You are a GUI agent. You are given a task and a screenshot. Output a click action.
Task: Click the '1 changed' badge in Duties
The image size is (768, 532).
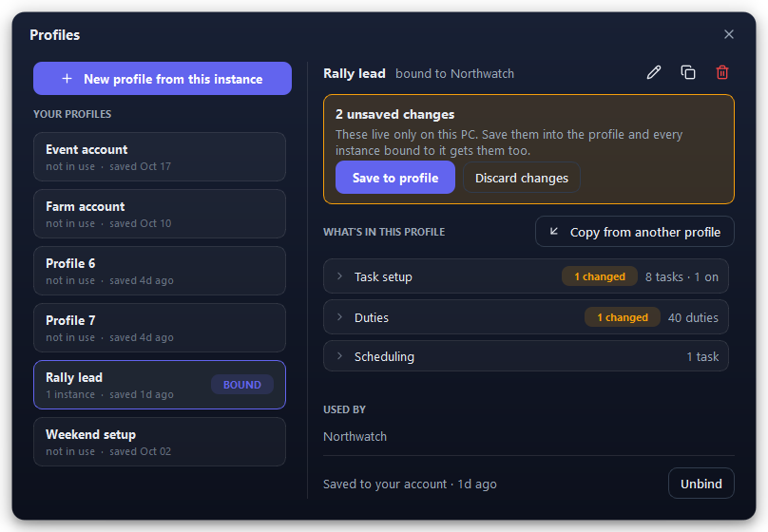622,317
